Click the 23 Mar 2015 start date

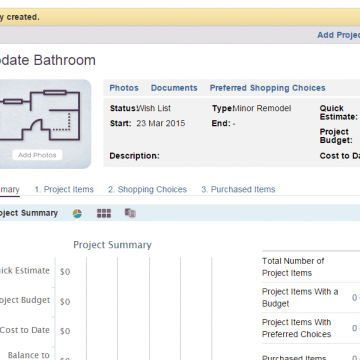pyautogui.click(x=161, y=123)
